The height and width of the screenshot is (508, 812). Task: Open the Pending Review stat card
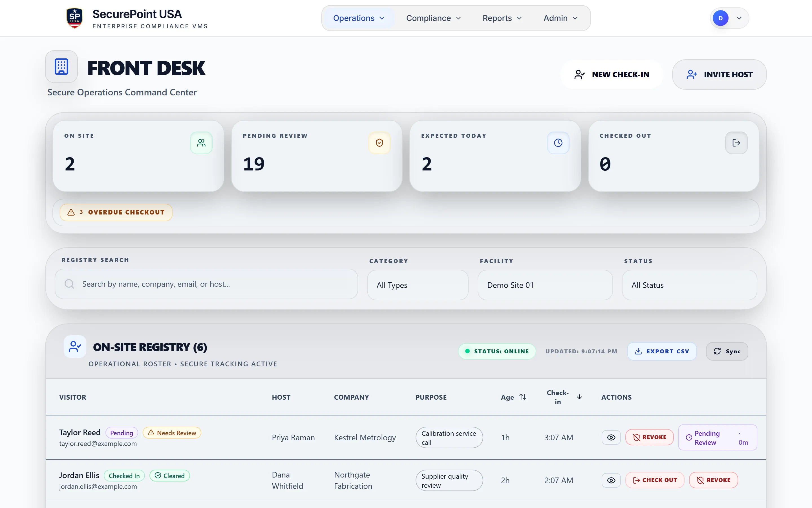316,156
